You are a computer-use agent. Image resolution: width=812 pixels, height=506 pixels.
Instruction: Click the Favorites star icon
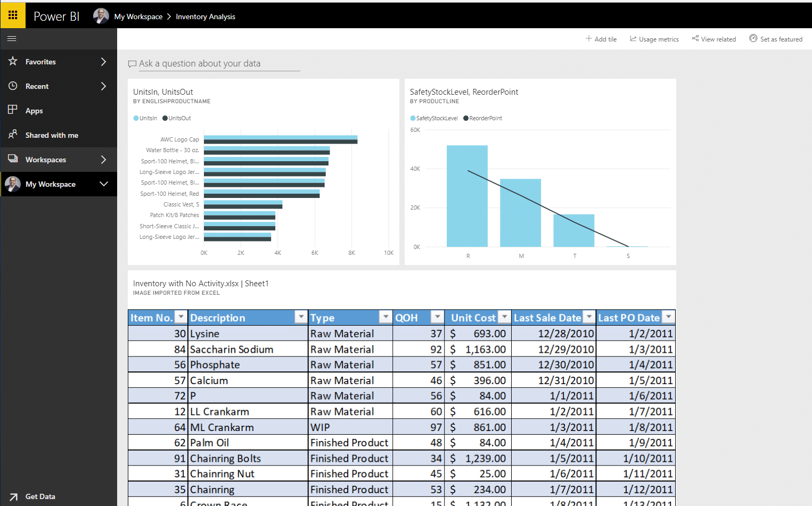13,62
